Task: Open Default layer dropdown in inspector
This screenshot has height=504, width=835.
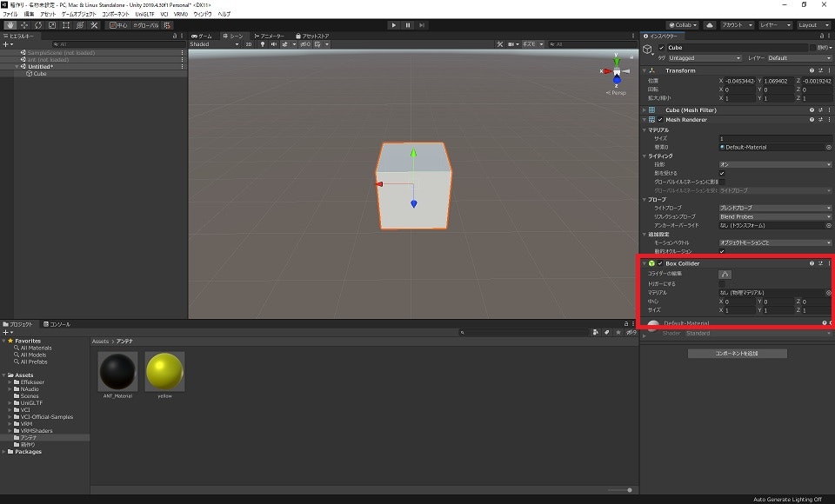Action: coord(798,58)
